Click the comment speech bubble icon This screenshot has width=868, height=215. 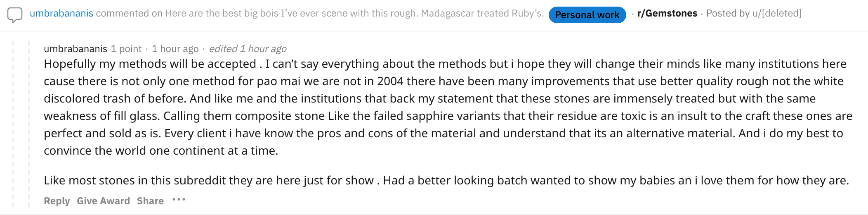[x=15, y=15]
